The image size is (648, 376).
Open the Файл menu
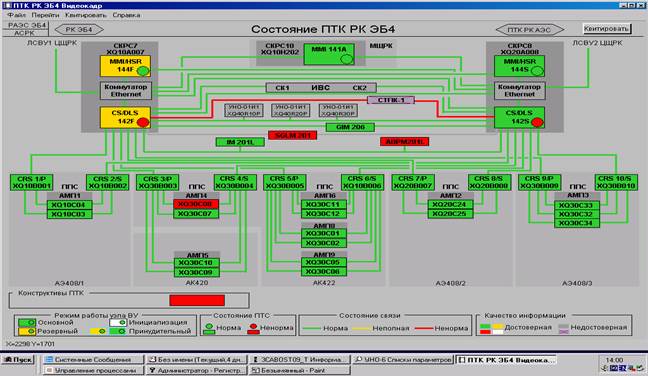point(17,15)
